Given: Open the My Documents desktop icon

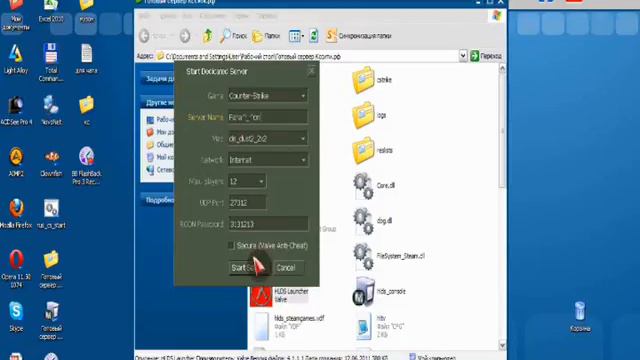Looking at the screenshot, I should tap(16, 16).
